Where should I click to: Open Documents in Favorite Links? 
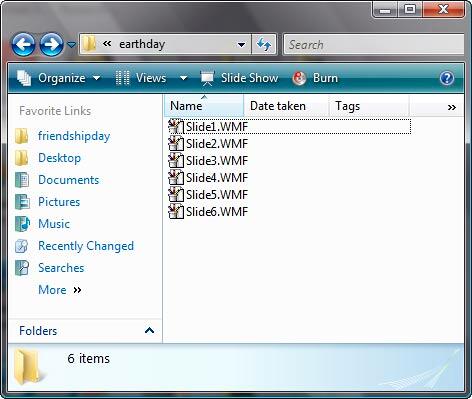pyautogui.click(x=69, y=180)
